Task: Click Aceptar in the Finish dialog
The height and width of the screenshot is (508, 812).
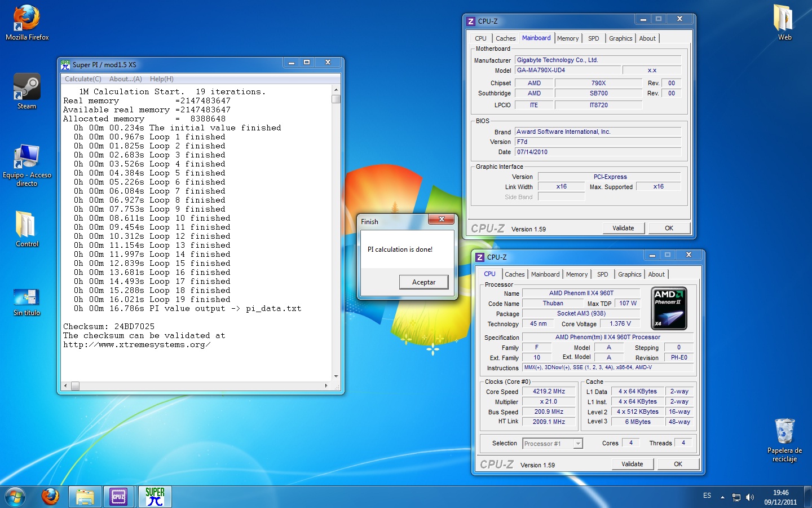Action: click(423, 282)
